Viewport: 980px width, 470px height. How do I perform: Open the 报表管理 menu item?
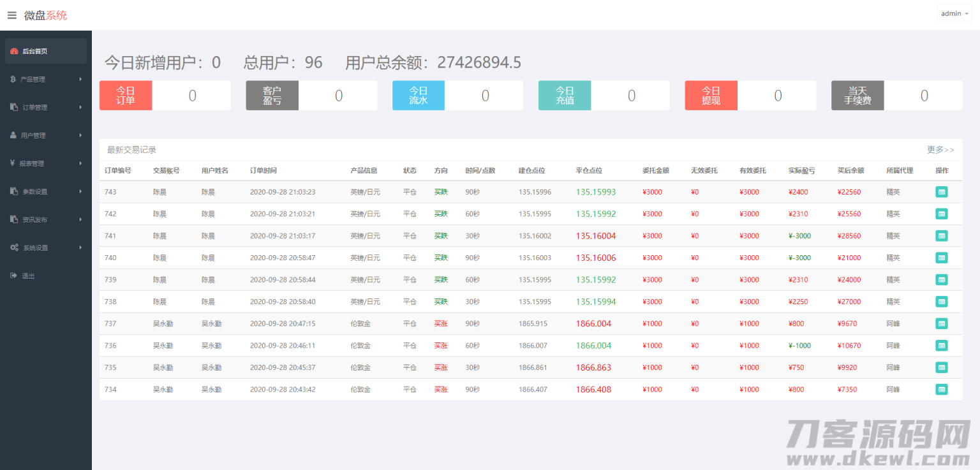pyautogui.click(x=45, y=164)
